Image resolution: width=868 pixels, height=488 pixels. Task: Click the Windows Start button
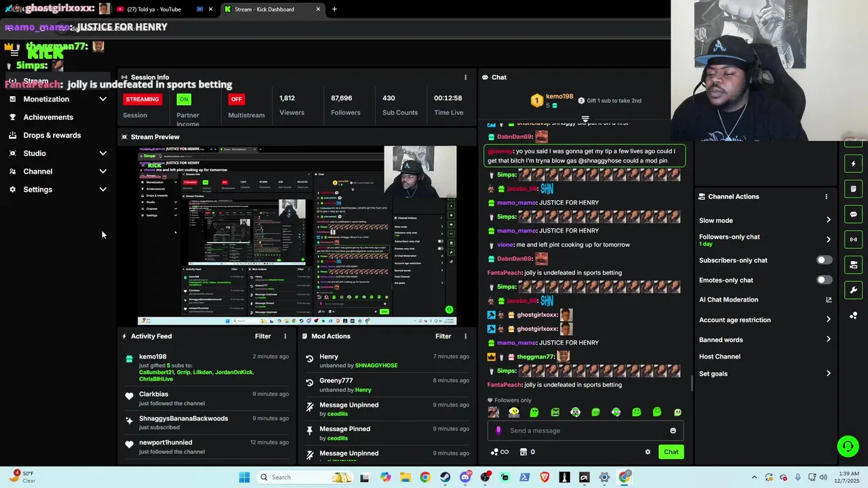pyautogui.click(x=244, y=477)
